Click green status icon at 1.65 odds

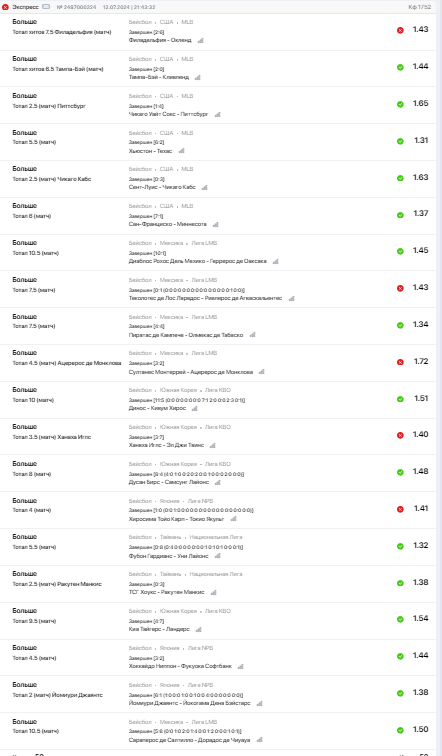[400, 104]
